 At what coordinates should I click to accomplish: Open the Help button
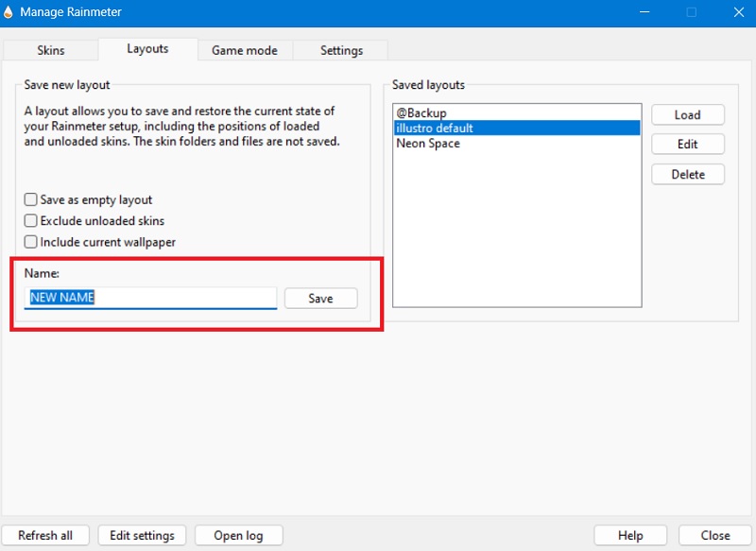coord(630,536)
